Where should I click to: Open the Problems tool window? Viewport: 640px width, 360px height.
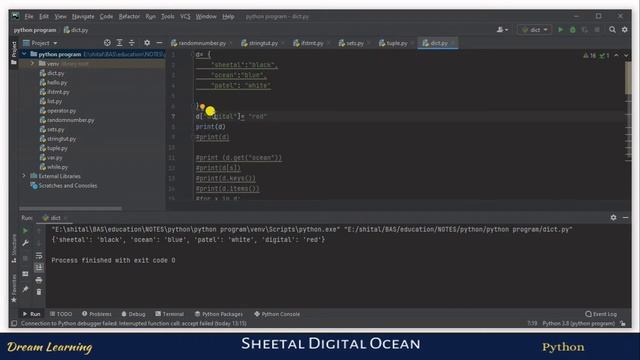pos(97,314)
